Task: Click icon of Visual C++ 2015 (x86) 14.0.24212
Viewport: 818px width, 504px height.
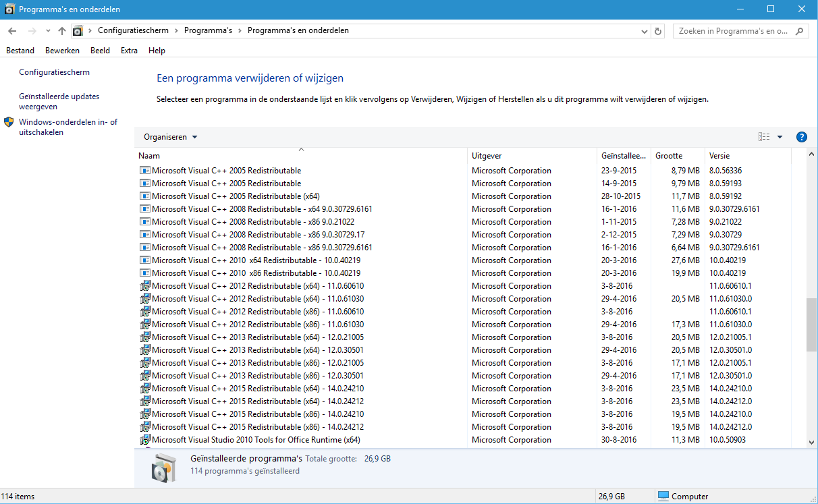Action: 145,427
